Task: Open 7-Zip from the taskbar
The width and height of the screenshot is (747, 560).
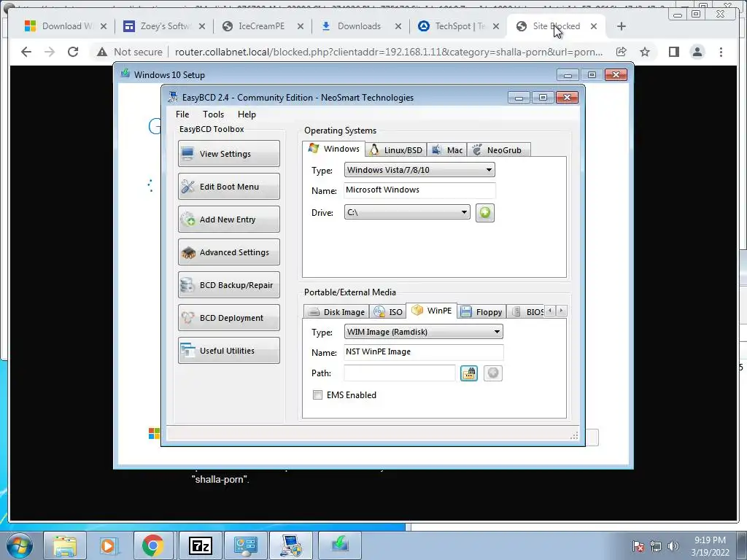Action: [x=200, y=545]
